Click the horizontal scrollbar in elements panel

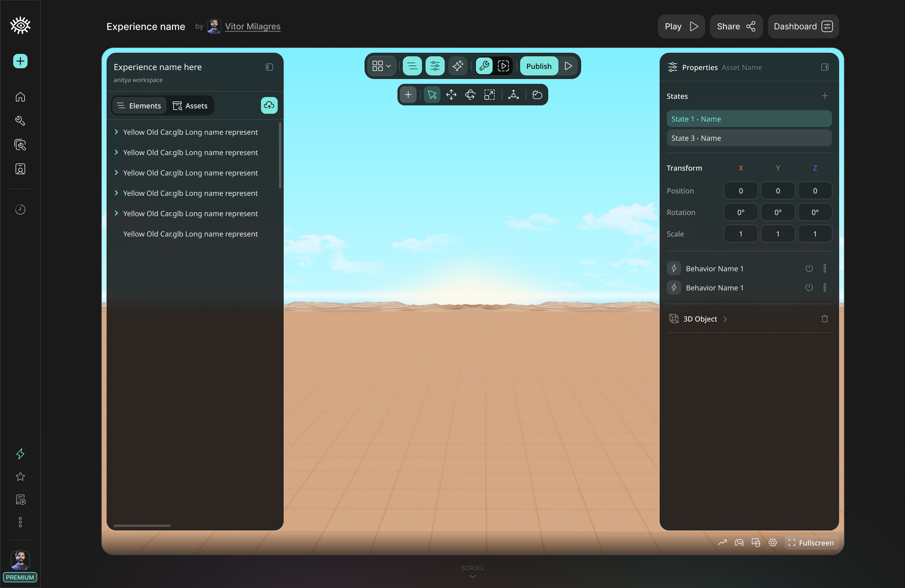pyautogui.click(x=142, y=526)
